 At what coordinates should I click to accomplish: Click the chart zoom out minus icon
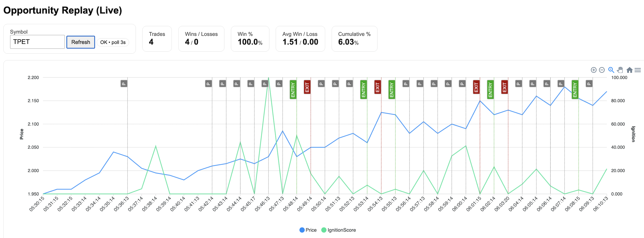pos(602,70)
